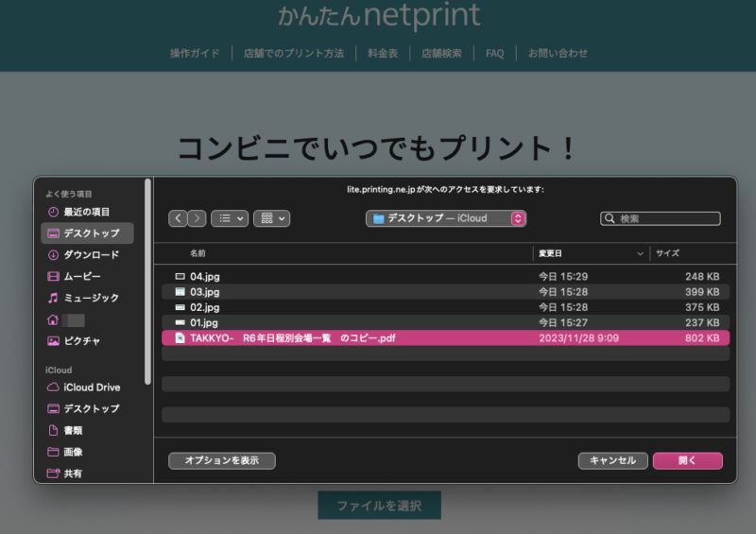
Task: Open 最近の項目 in the sidebar
Action: (87, 213)
